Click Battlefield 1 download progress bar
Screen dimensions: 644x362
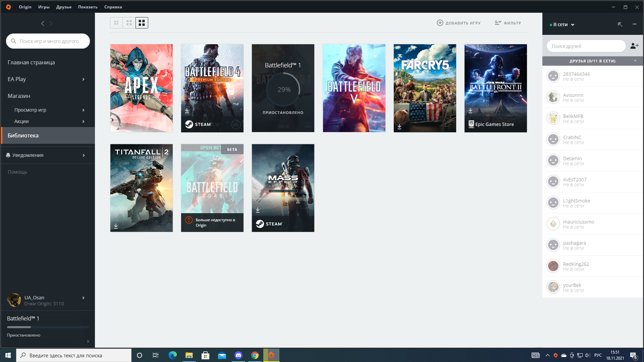pyautogui.click(x=48, y=327)
